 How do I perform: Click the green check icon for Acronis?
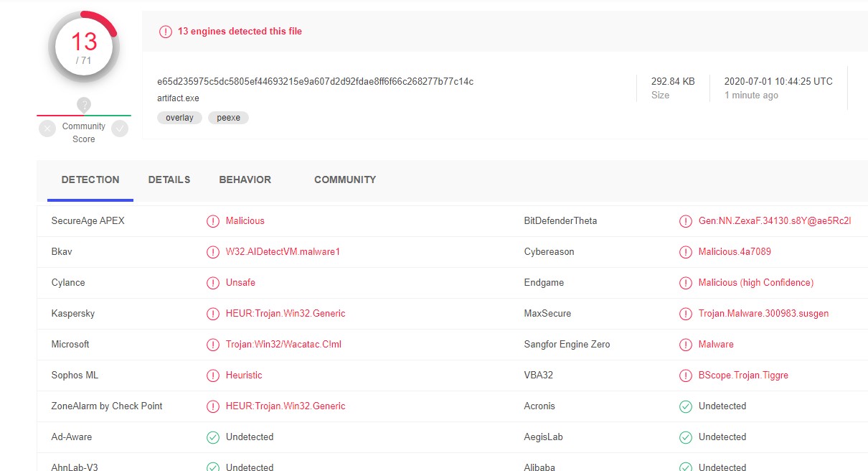pos(685,406)
